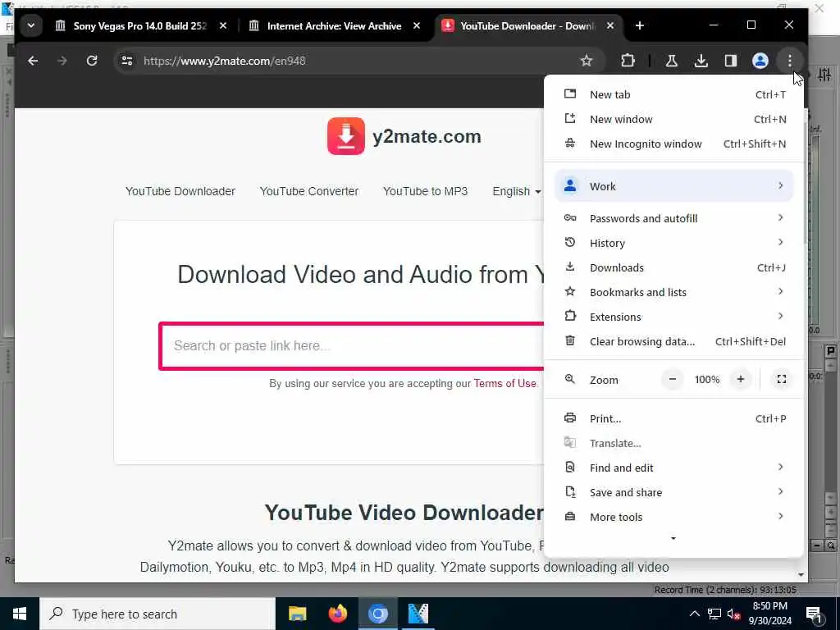Open the YouTube Downloader nav link
This screenshot has width=840, height=630.
(180, 191)
